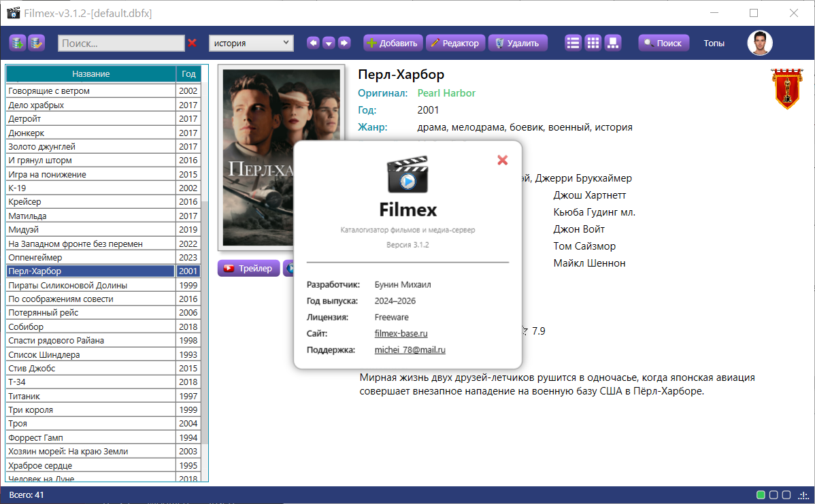The height and width of the screenshot is (504, 815).
Task: Select Спасти рядового Райана
Action: [103, 340]
